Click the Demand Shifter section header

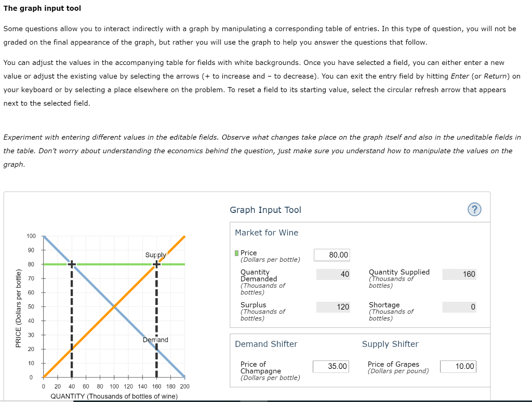[266, 344]
